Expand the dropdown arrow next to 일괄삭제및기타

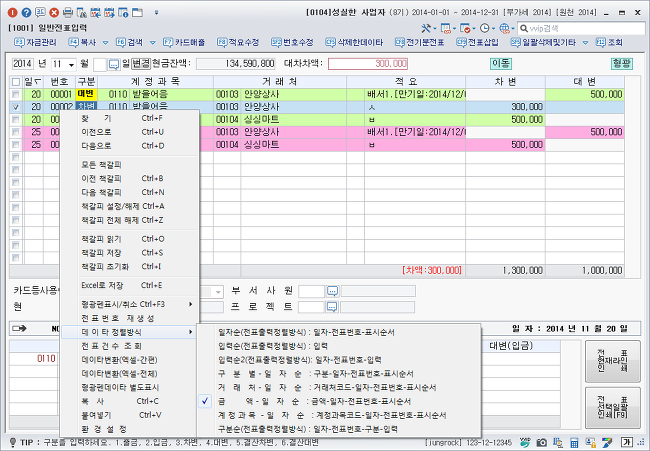click(x=585, y=43)
